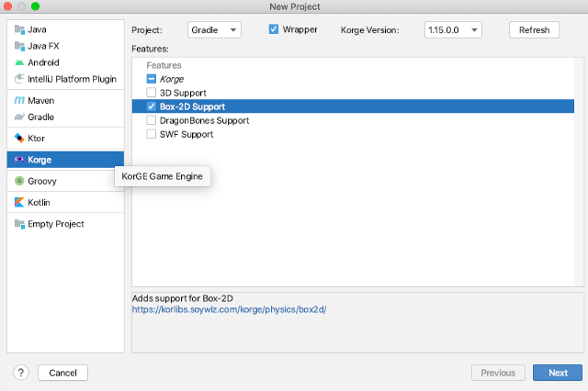588x391 pixels.
Task: Choose Empty Project in the list
Action: click(65, 224)
